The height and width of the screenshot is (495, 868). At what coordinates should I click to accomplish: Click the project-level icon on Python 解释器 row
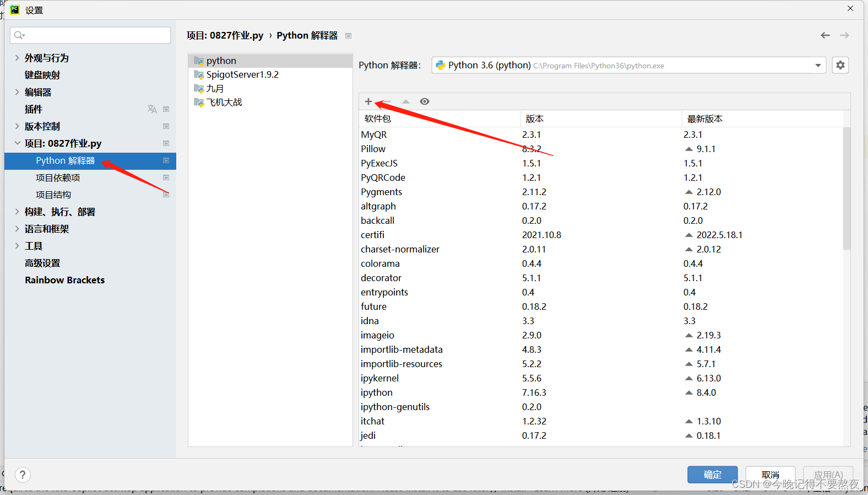[166, 160]
